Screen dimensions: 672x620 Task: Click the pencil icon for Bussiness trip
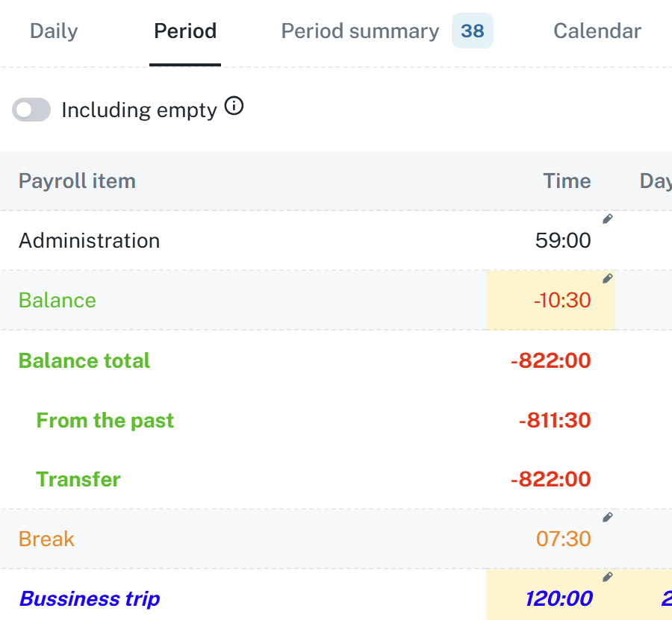click(608, 577)
